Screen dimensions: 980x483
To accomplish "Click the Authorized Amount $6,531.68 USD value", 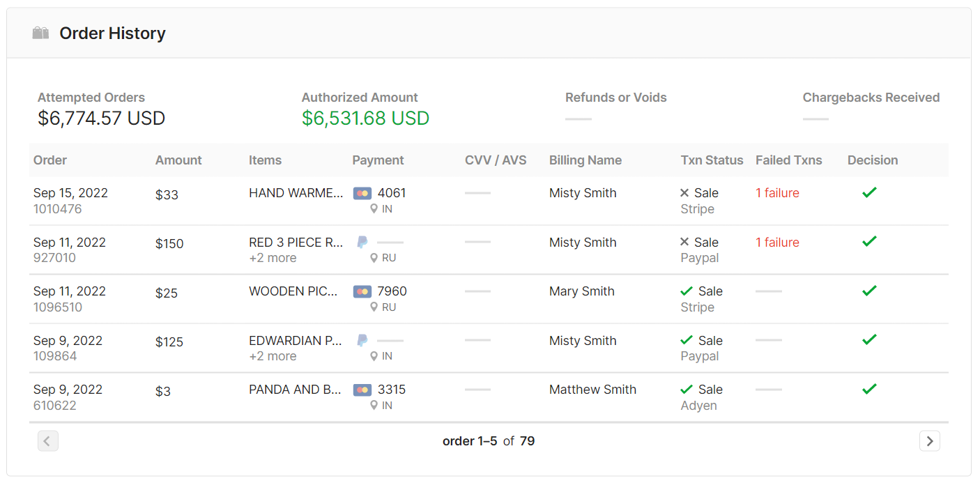I will 365,118.
